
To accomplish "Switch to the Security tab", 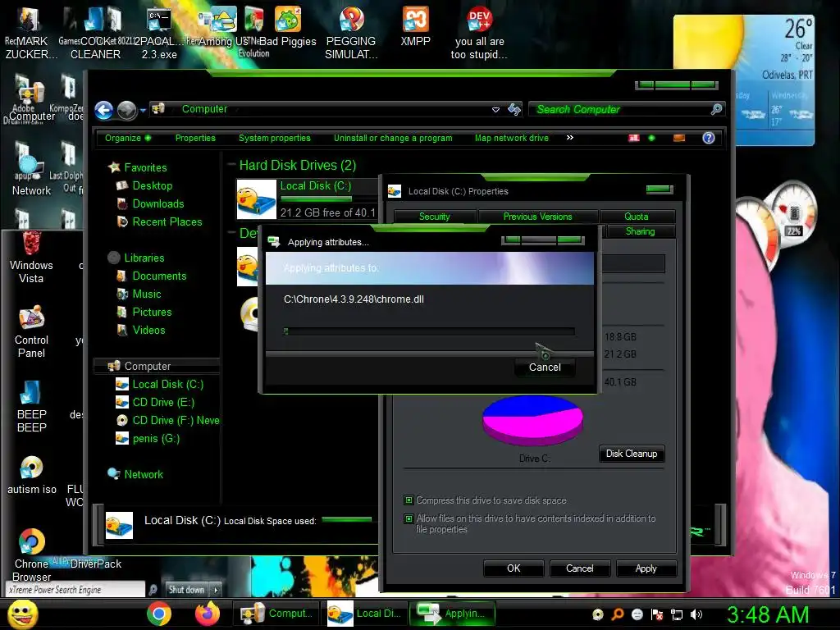I will 435,217.
